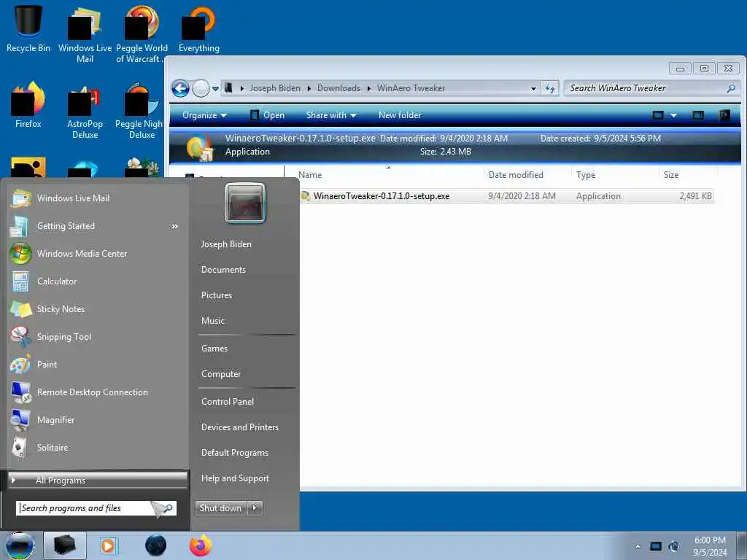The image size is (747, 560).
Task: Launch Firefox from the desktop
Action: point(28,105)
